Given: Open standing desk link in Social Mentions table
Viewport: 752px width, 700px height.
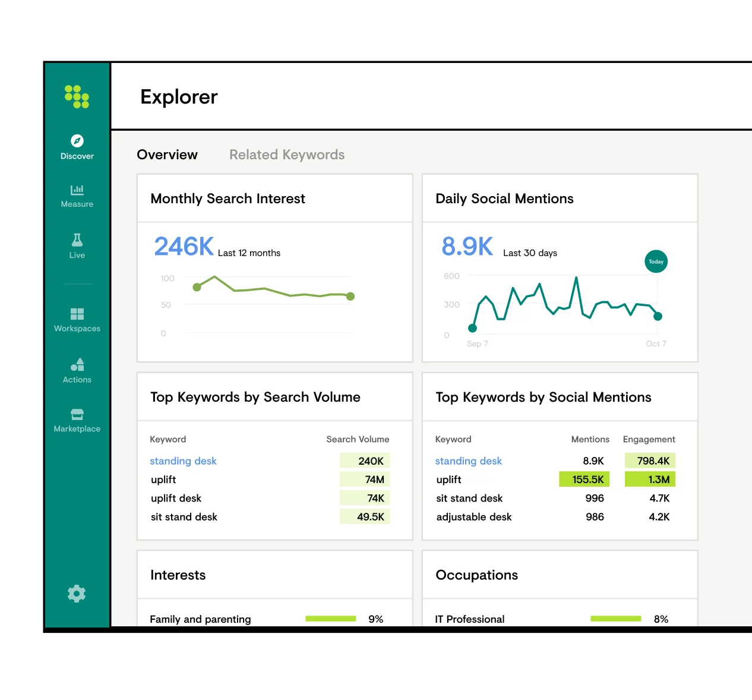Looking at the screenshot, I should (468, 461).
